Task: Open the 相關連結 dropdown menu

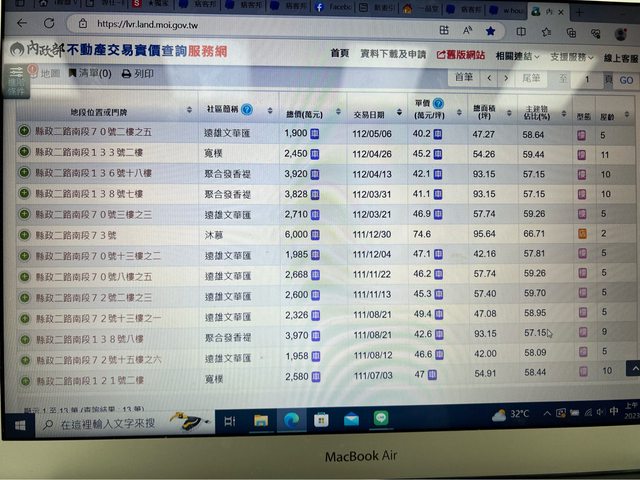Action: pyautogui.click(x=518, y=55)
